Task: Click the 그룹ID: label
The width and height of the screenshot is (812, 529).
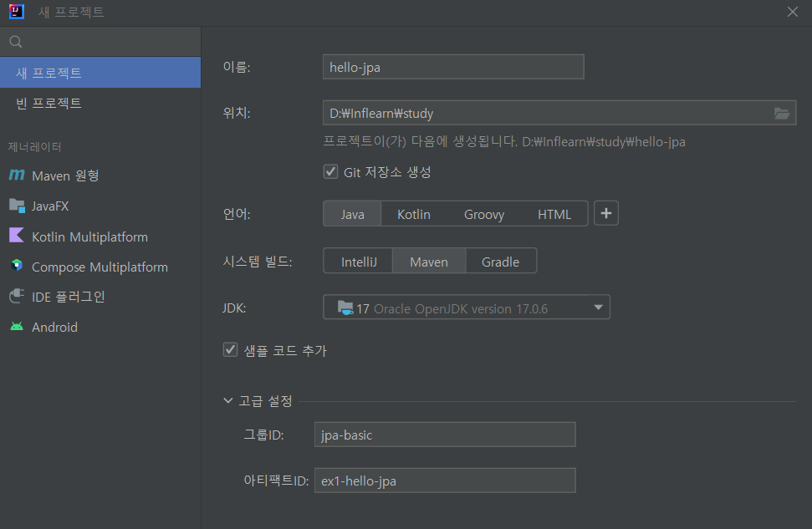Action: pos(263,435)
